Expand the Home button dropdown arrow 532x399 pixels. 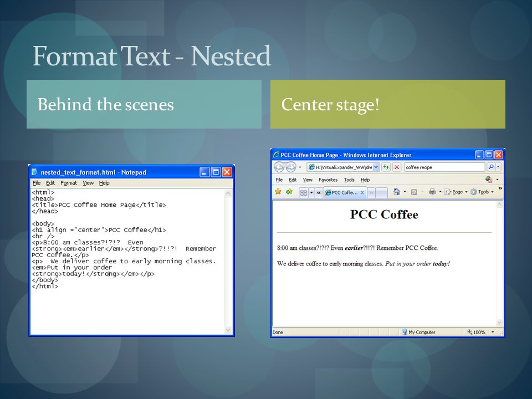[405, 192]
